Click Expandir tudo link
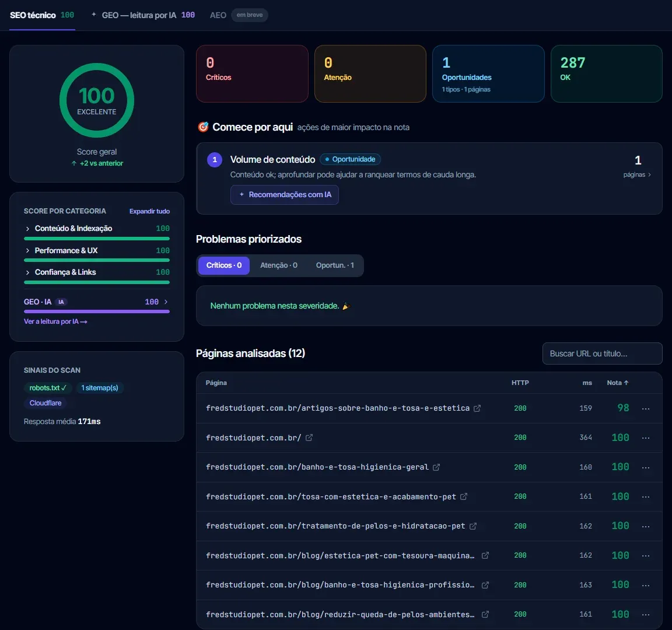Viewport: 672px width, 630px height. (x=149, y=211)
